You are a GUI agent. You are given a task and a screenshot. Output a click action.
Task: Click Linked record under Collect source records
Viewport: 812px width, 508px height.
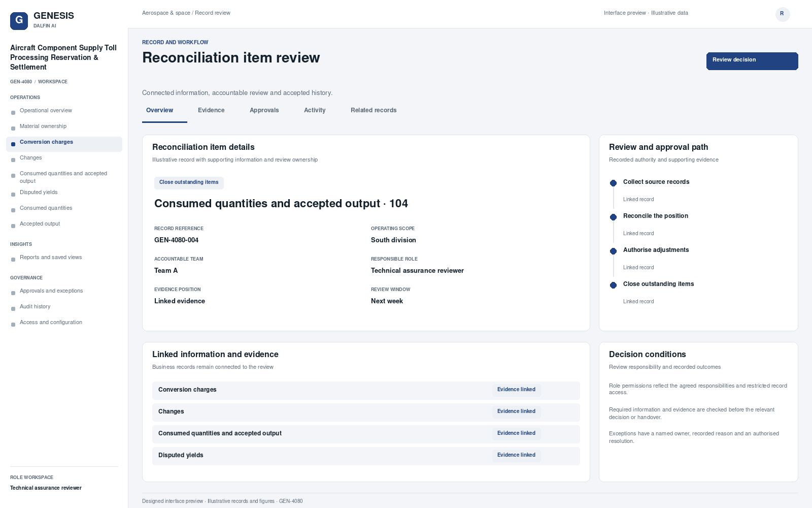(638, 200)
